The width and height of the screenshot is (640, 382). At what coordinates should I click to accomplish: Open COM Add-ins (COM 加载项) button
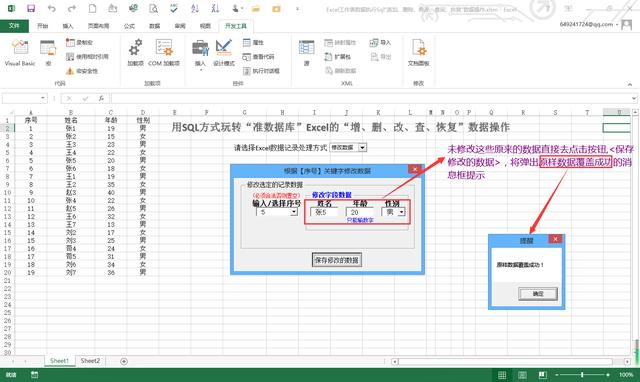[164, 52]
